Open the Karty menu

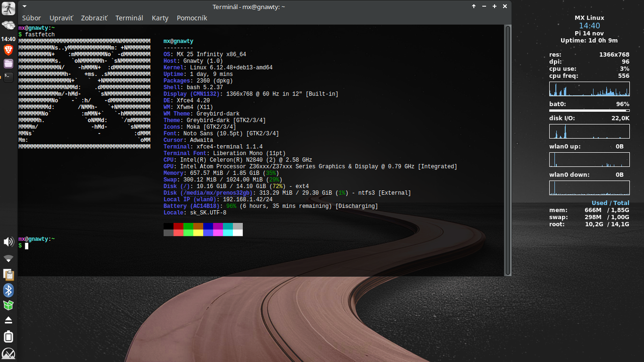(160, 18)
